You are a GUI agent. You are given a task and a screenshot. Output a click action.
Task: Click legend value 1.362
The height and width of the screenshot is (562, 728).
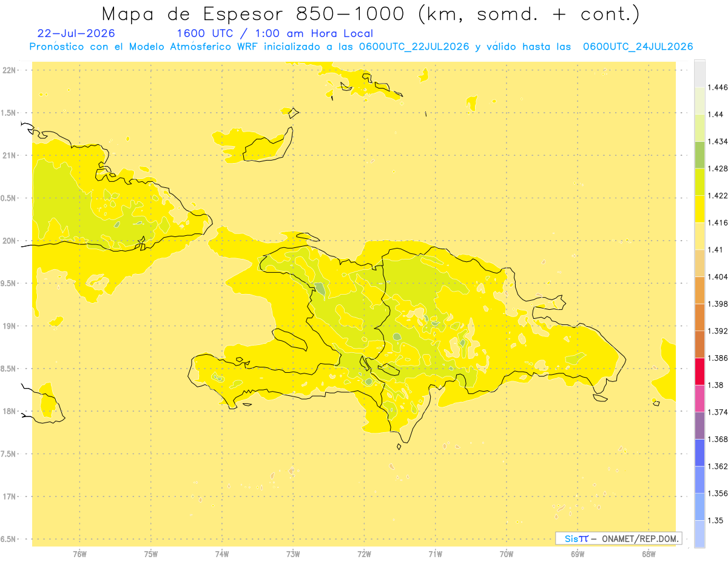tap(718, 466)
